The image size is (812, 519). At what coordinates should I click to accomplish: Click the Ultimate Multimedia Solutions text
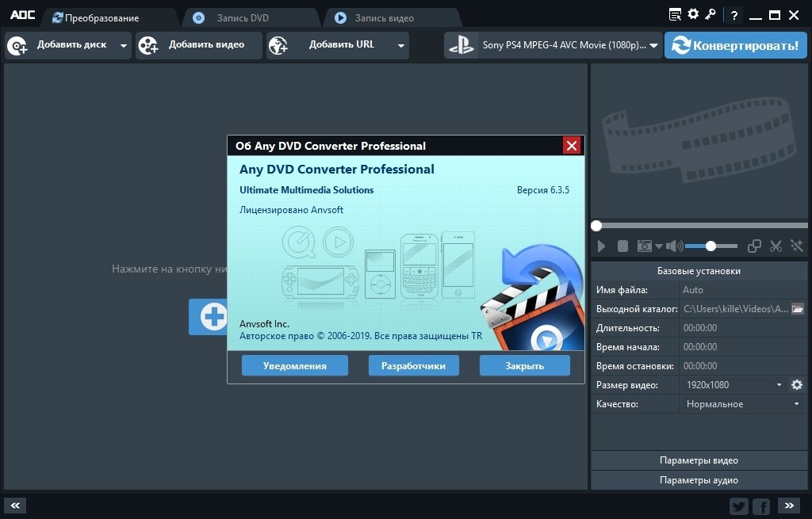307,190
